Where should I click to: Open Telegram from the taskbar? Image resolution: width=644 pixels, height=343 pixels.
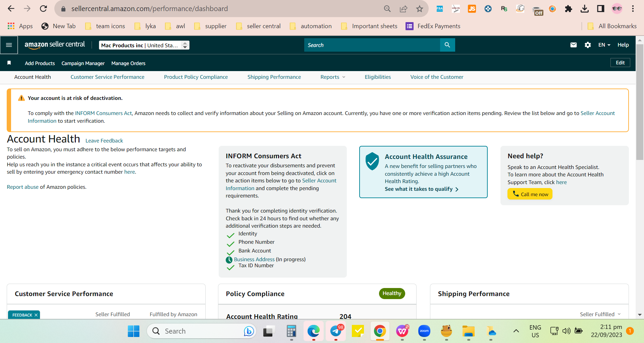(336, 331)
